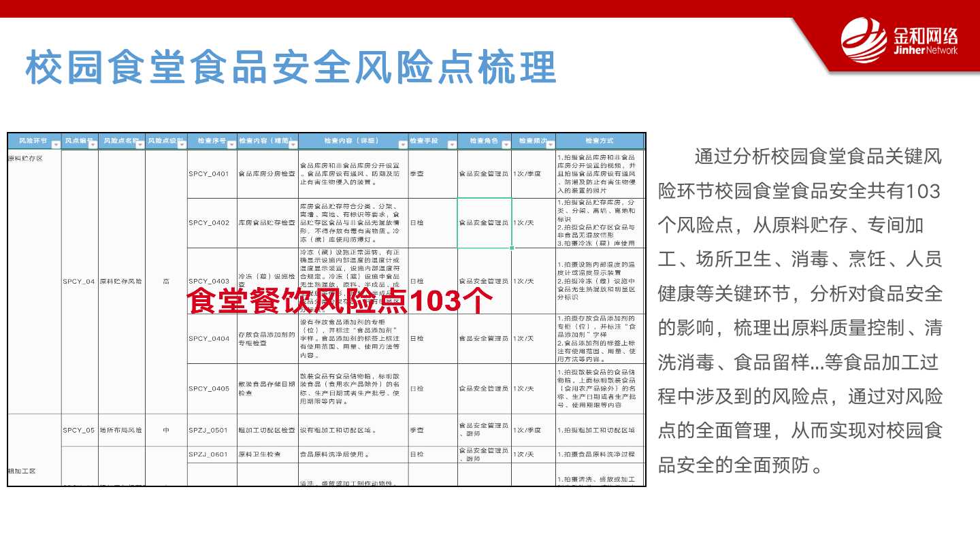
Task: Open the 风险环节 column filter dropdown
Action: (x=55, y=144)
